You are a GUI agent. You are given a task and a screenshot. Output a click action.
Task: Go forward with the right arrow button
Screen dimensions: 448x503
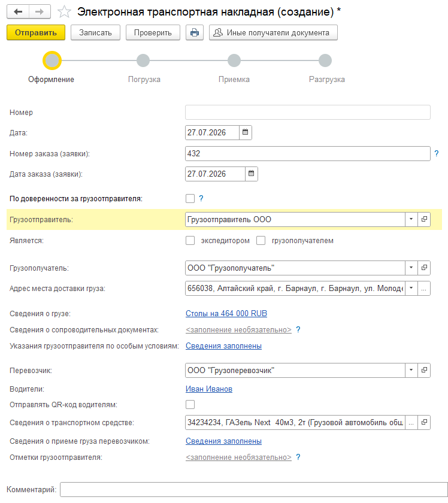click(40, 12)
